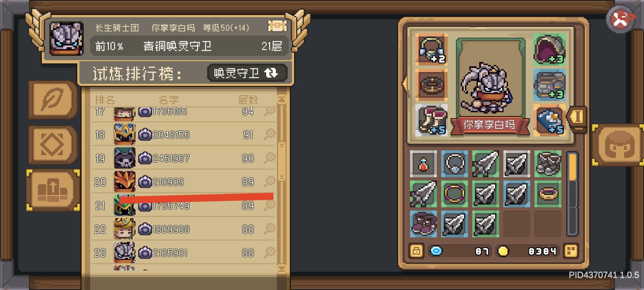The height and width of the screenshot is (290, 644).
Task: Click the scroll-up arrow of ranking list
Action: [281, 100]
